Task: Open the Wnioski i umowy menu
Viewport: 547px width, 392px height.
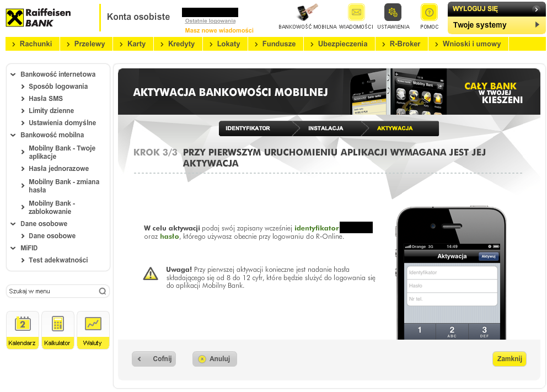Action: pos(468,44)
